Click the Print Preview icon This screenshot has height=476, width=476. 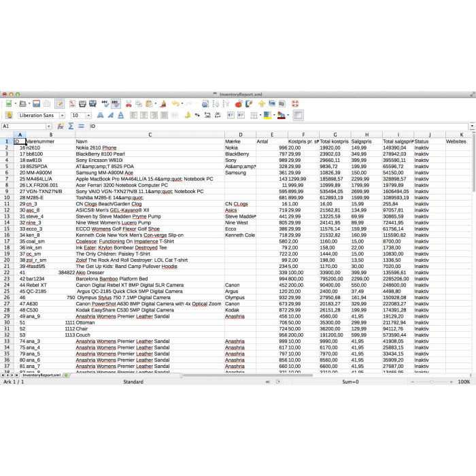92,104
